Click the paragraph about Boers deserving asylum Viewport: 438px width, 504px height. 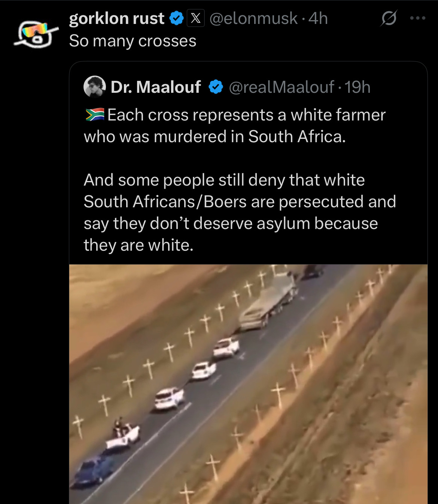tap(240, 213)
